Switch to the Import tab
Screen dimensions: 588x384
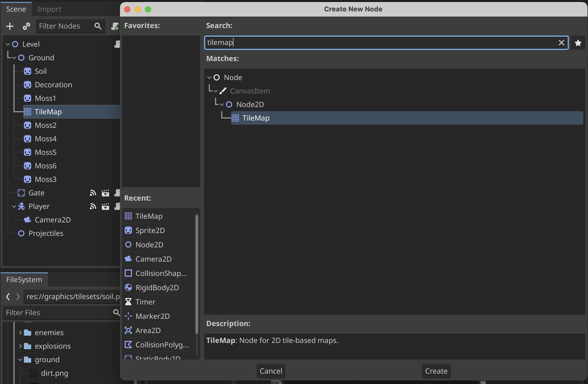pyautogui.click(x=49, y=9)
